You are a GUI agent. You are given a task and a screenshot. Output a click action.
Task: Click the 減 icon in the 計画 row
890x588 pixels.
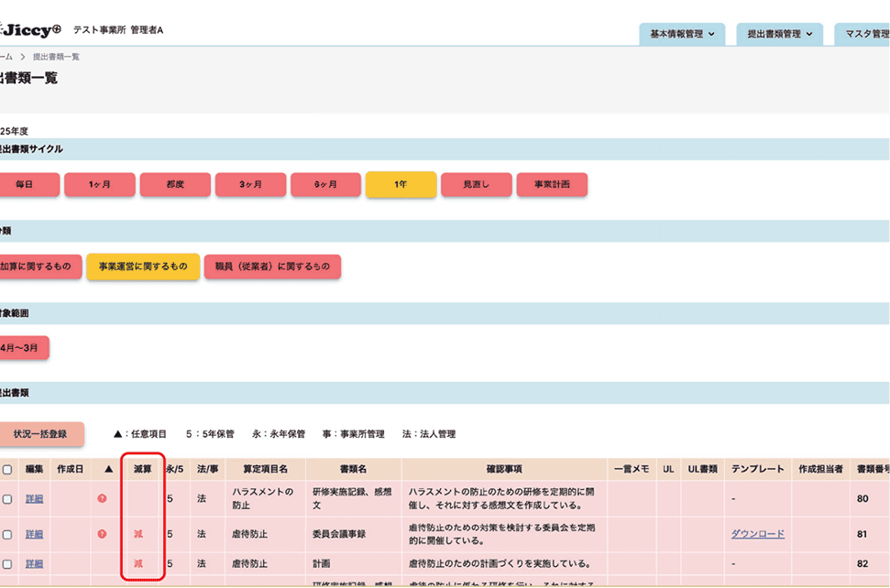tap(138, 562)
